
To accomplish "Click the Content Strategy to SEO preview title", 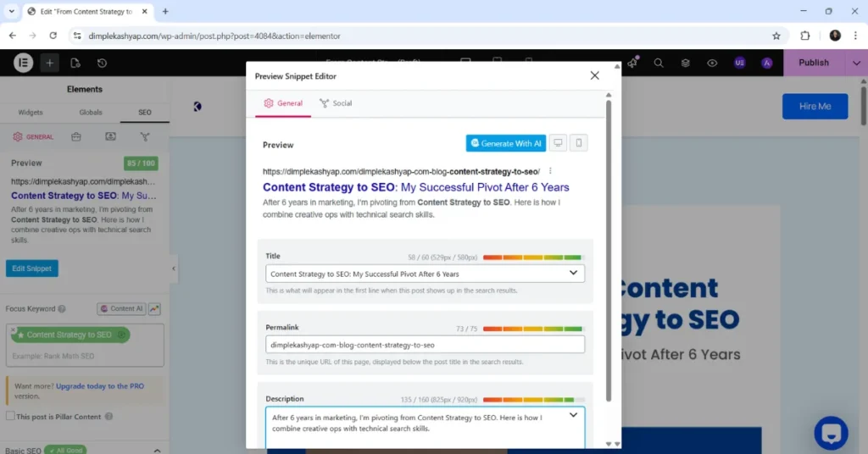I will click(x=415, y=187).
